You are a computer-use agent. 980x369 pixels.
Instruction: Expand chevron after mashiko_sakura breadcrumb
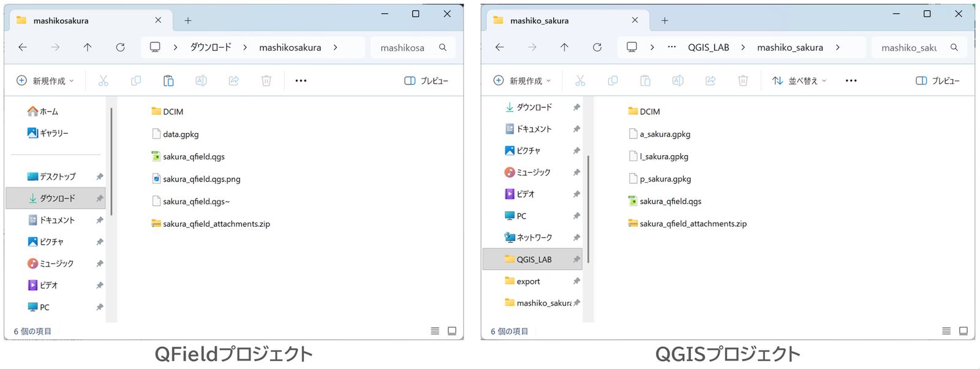tap(837, 47)
